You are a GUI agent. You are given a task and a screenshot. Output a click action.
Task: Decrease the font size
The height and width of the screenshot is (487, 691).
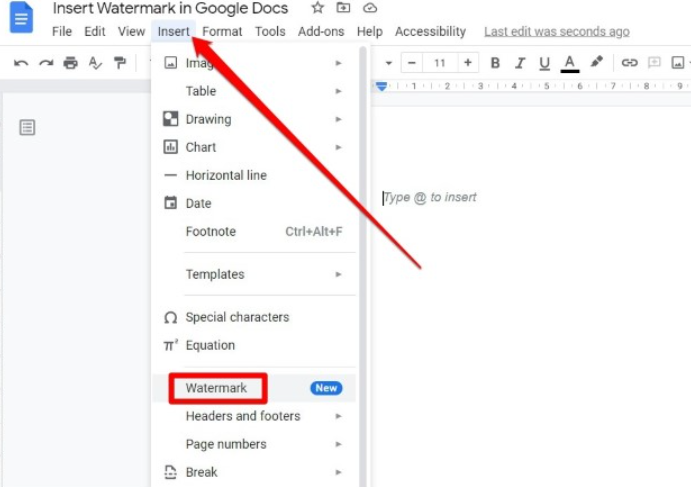tap(412, 63)
